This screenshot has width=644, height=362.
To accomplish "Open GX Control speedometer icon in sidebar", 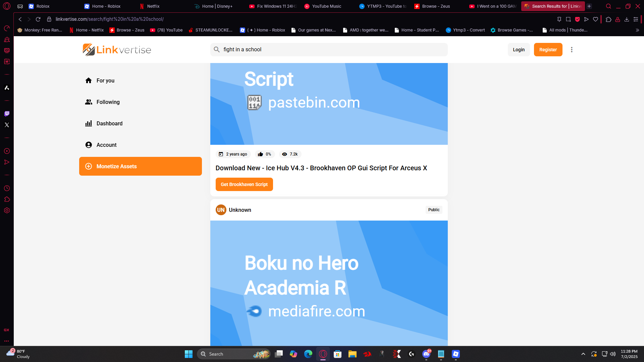I will [7, 28].
